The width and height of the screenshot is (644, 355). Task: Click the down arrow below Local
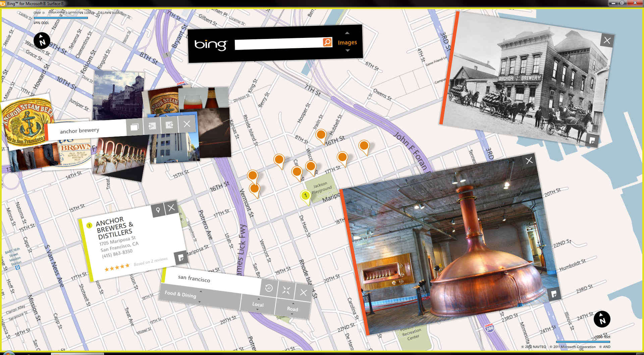[258, 310]
